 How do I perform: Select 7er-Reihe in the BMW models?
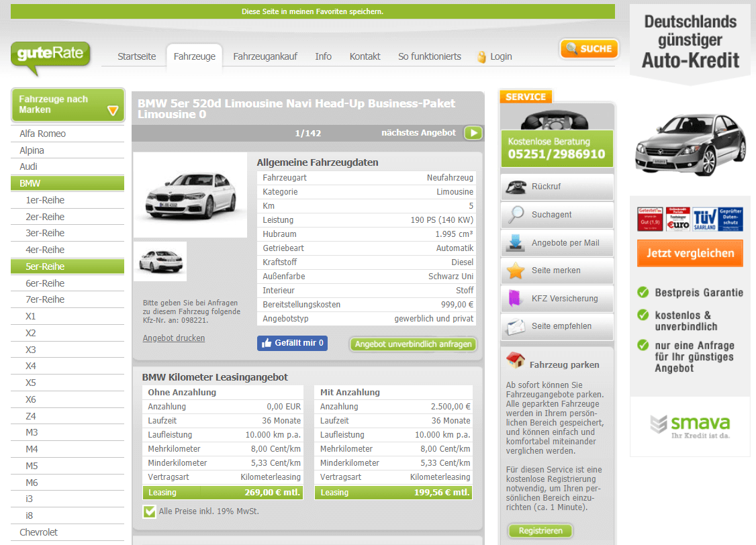(68, 300)
